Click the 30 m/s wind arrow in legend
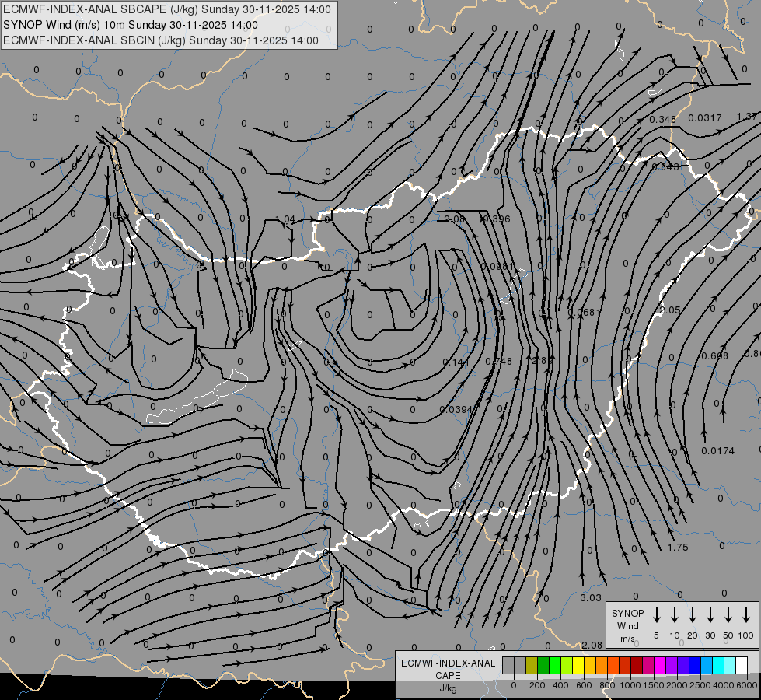This screenshot has width=761, height=700. [x=710, y=615]
